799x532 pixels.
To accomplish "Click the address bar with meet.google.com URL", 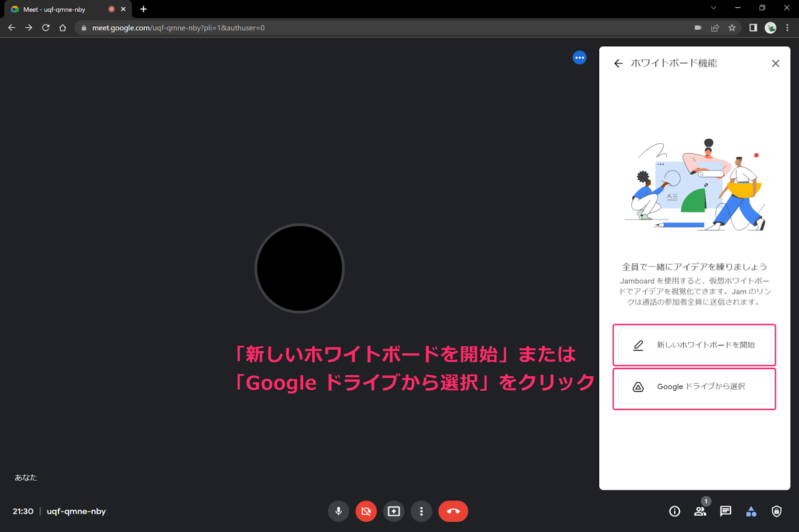I will pyautogui.click(x=382, y=28).
